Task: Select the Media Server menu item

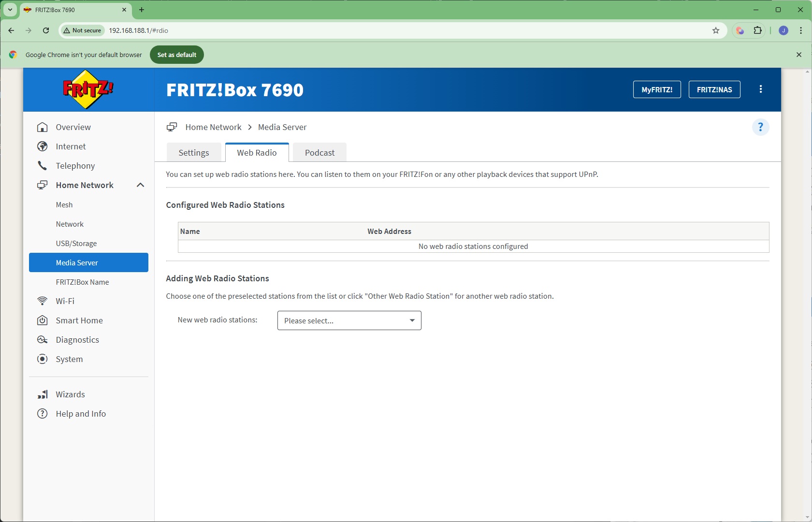Action: 88,262
